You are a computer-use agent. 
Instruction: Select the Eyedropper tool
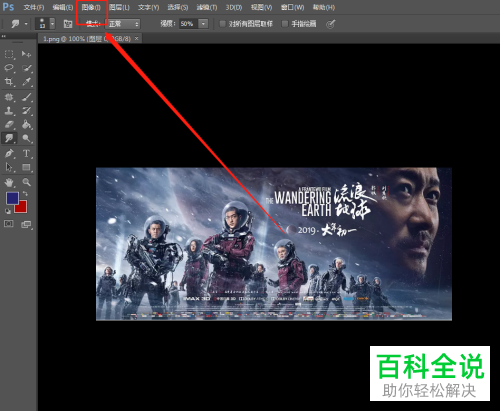point(27,82)
